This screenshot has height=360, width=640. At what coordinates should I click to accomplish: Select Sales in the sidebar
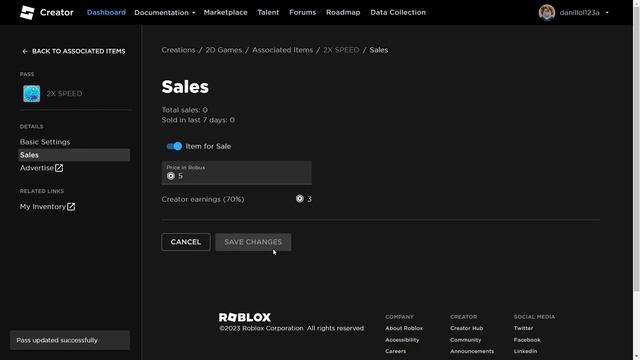point(74,155)
